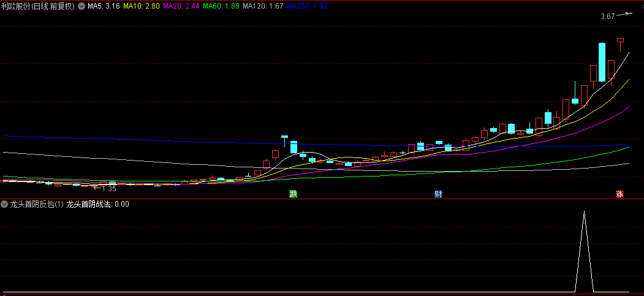Screen dimensions: 644x296
Task: Open the dropdown next to 利欧股份 title
Action: (81, 6)
